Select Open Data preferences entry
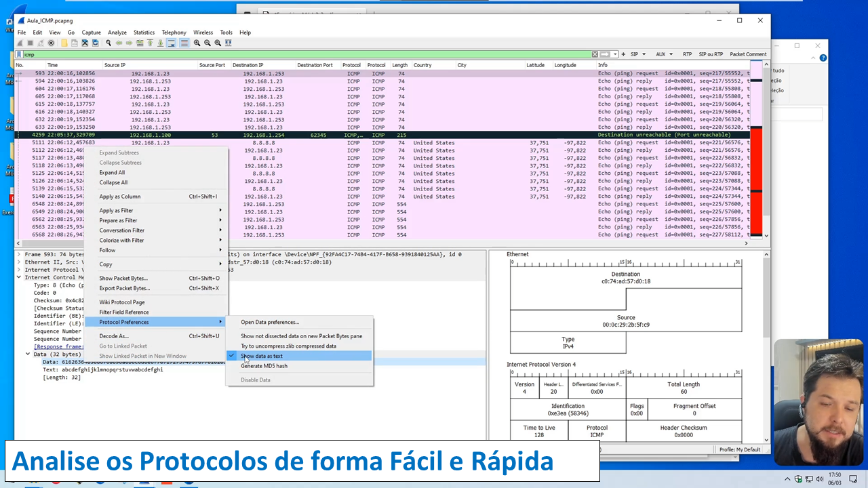The image size is (868, 488). (x=299, y=322)
